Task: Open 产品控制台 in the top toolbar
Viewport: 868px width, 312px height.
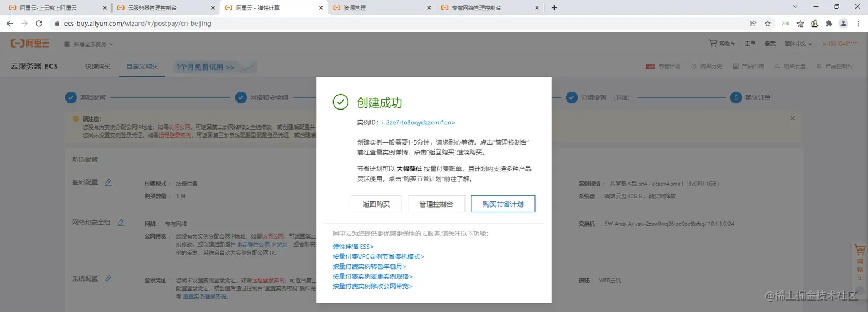Action: point(834,67)
